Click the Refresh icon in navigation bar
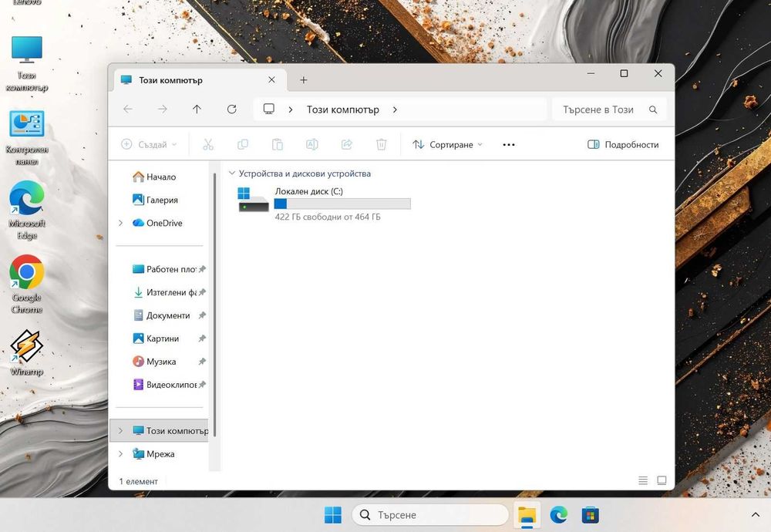Image resolution: width=771 pixels, height=532 pixels. point(231,109)
